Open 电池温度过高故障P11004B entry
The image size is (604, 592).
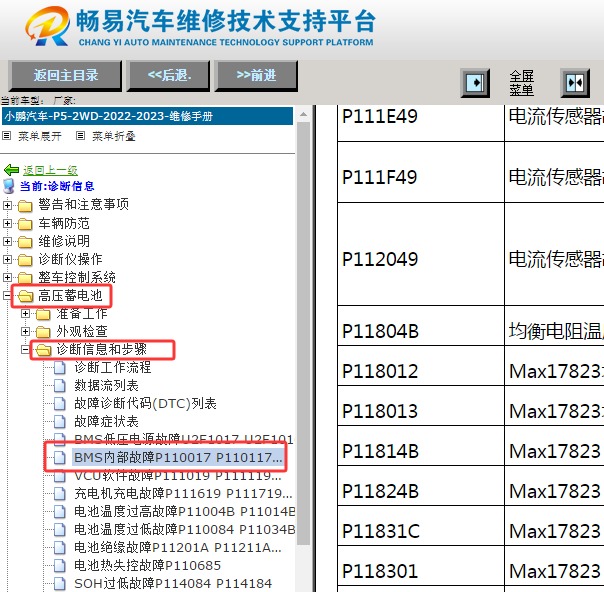point(185,512)
